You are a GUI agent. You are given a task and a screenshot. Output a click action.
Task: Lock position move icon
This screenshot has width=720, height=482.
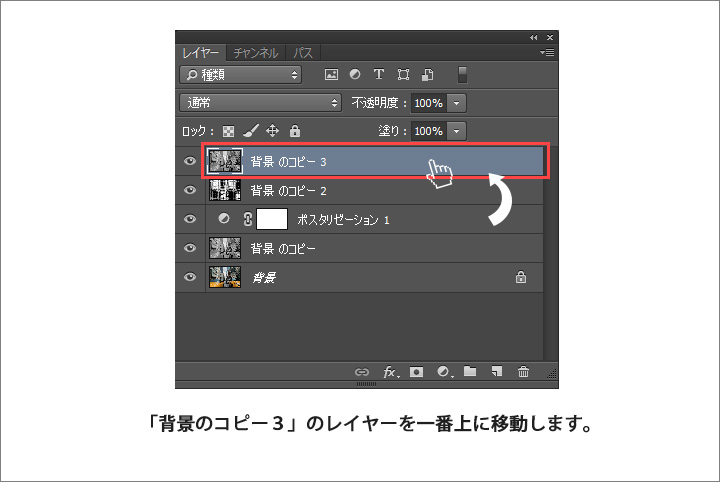272,131
